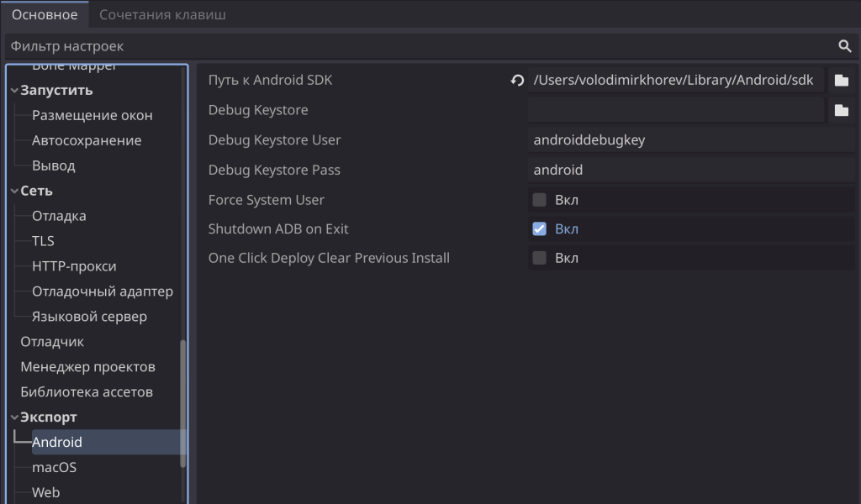Edit the Android SDK path field

point(675,80)
